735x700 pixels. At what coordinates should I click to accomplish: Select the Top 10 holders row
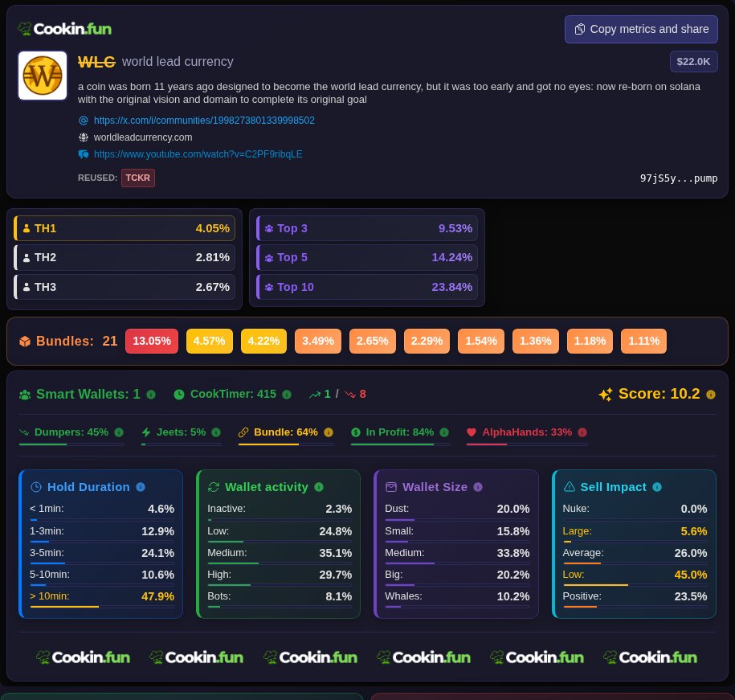pos(367,287)
